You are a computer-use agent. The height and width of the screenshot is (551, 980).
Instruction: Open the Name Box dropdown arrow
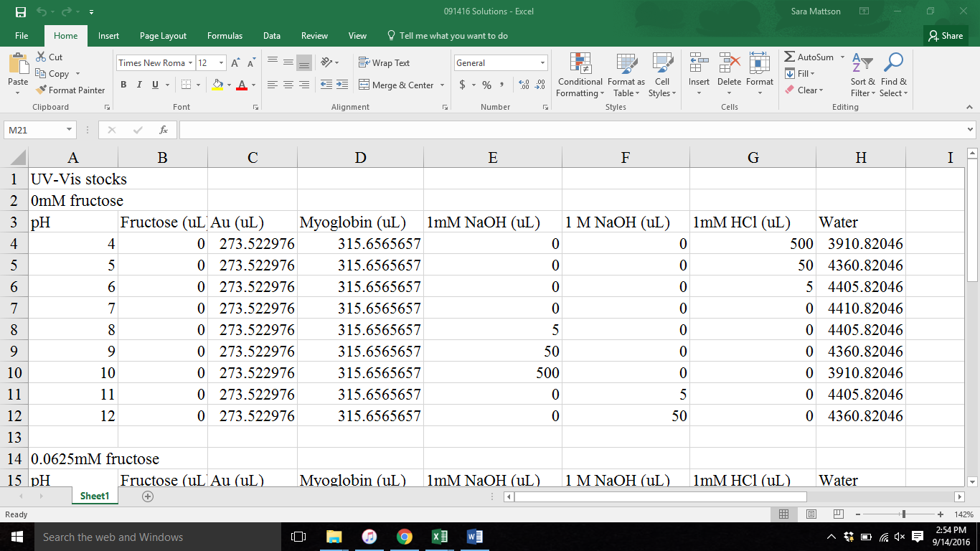[69, 130]
